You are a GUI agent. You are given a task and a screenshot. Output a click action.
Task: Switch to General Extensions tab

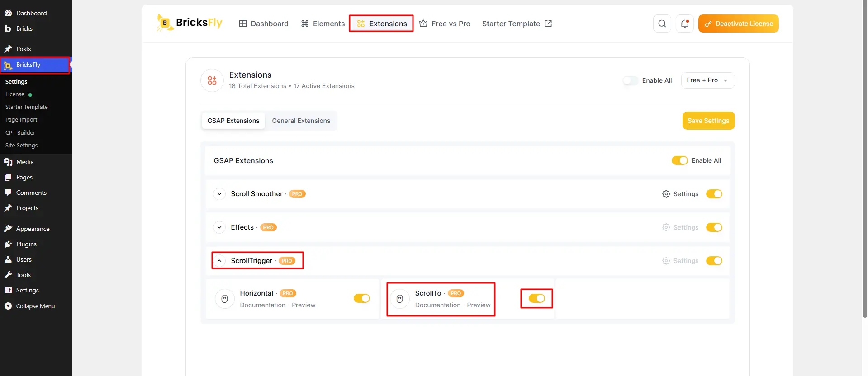coord(301,121)
